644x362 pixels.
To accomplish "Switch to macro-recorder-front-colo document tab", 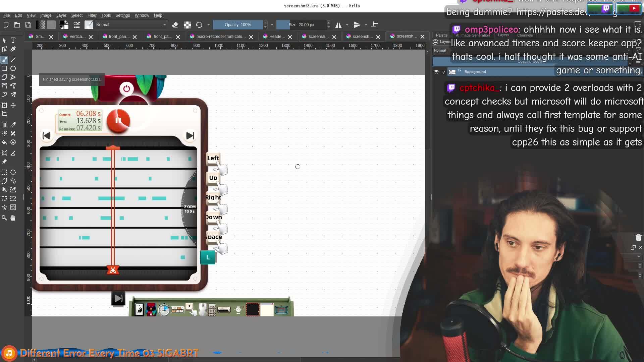I will (221, 37).
